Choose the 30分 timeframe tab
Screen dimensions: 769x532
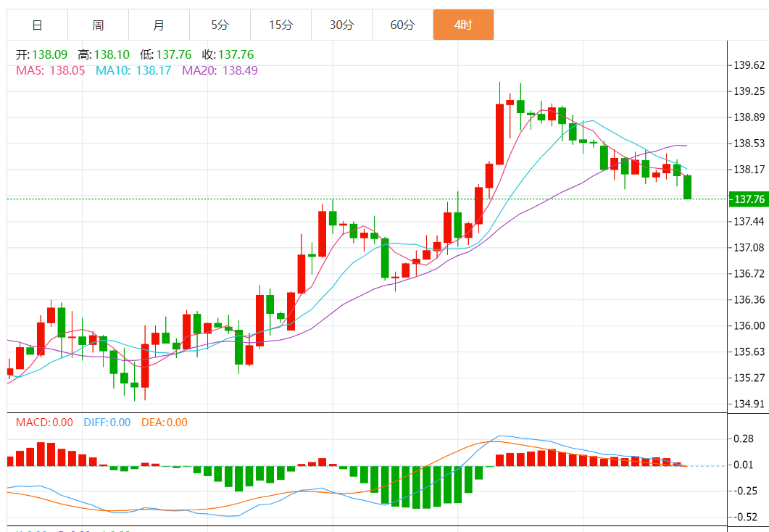(341, 25)
